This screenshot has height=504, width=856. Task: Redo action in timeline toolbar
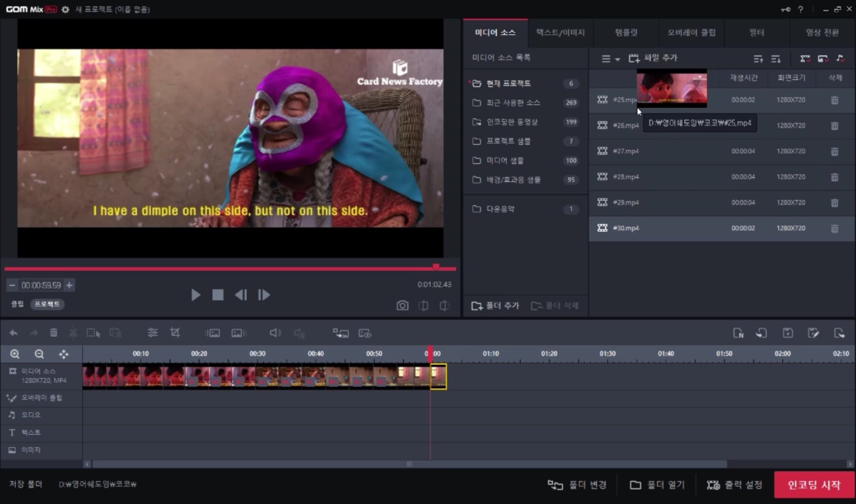click(x=34, y=333)
